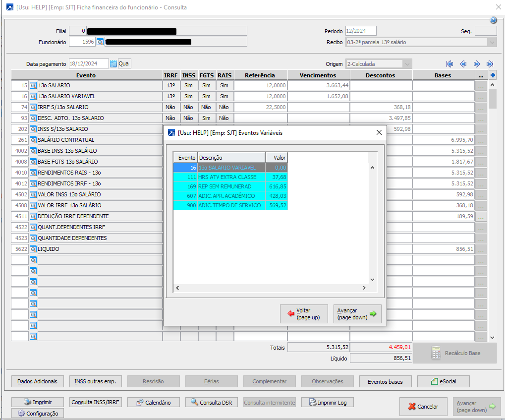This screenshot has width=505, height=420.
Task: Open lookup icon for BASE FGTS 13o SALÁRIO
Action: 33,162
